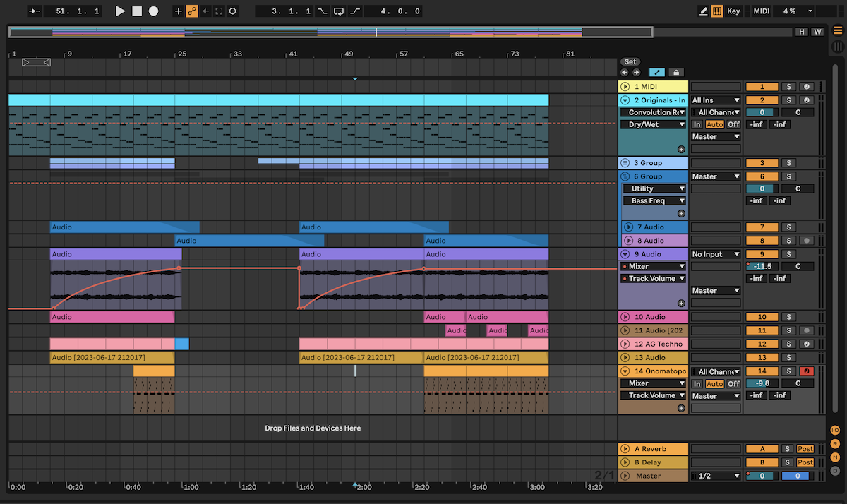Collapse the 2 Originals track
Screen dimensions: 847x504
click(x=625, y=100)
